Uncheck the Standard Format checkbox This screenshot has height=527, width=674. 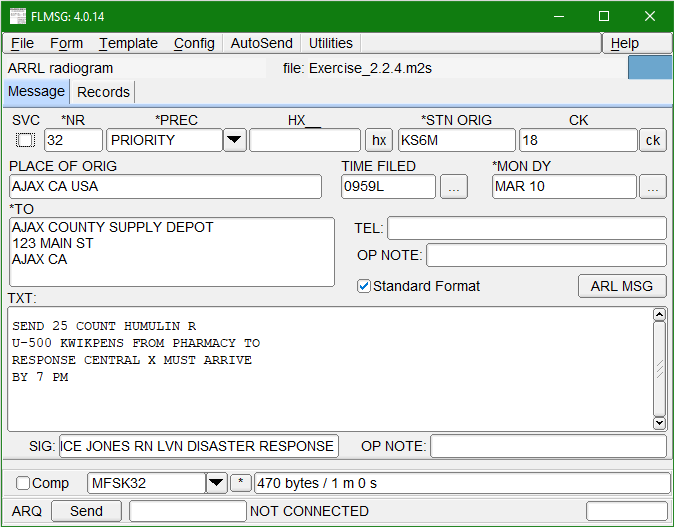point(365,286)
